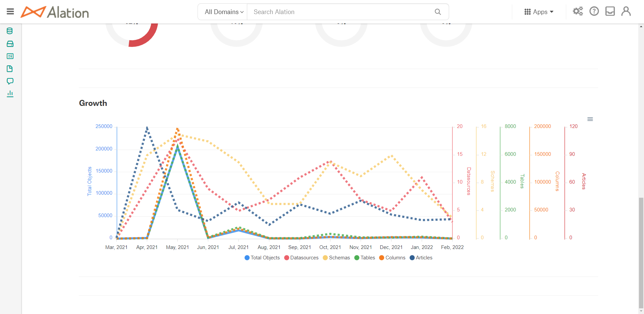644x314 pixels.
Task: Click the 8000 Tables axis value
Action: point(510,126)
